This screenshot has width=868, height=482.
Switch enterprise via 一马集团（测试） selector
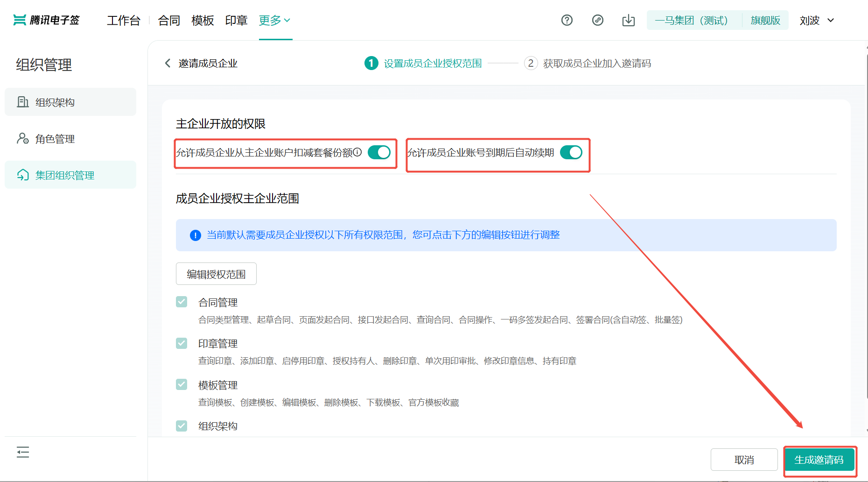[691, 20]
